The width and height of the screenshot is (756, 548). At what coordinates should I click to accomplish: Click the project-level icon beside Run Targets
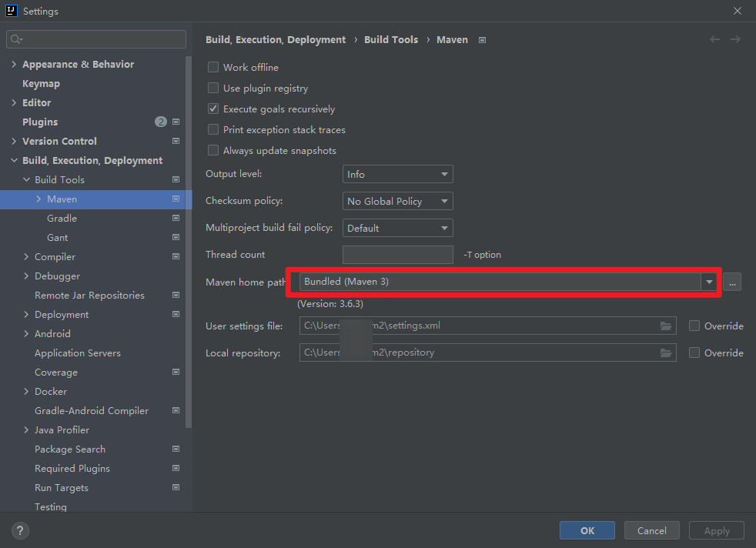tap(176, 488)
